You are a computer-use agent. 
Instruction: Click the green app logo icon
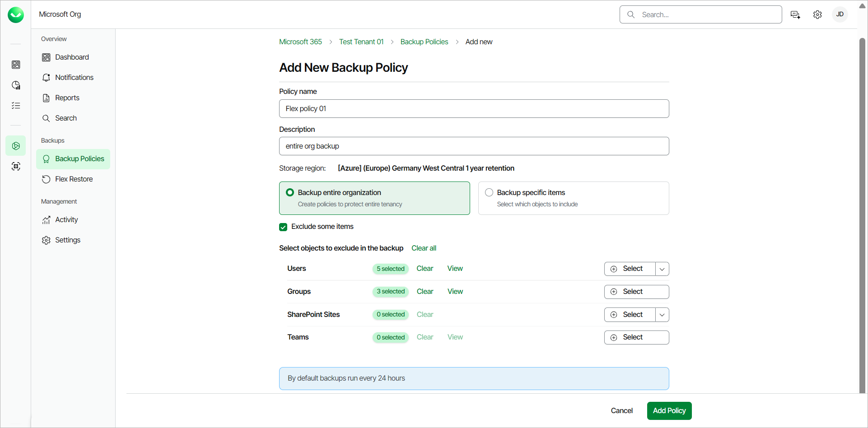[16, 15]
